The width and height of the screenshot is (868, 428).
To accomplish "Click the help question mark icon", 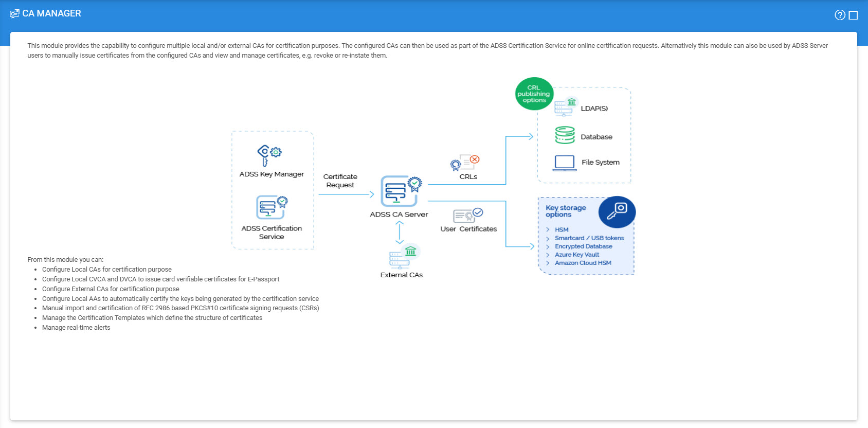I will coord(840,15).
